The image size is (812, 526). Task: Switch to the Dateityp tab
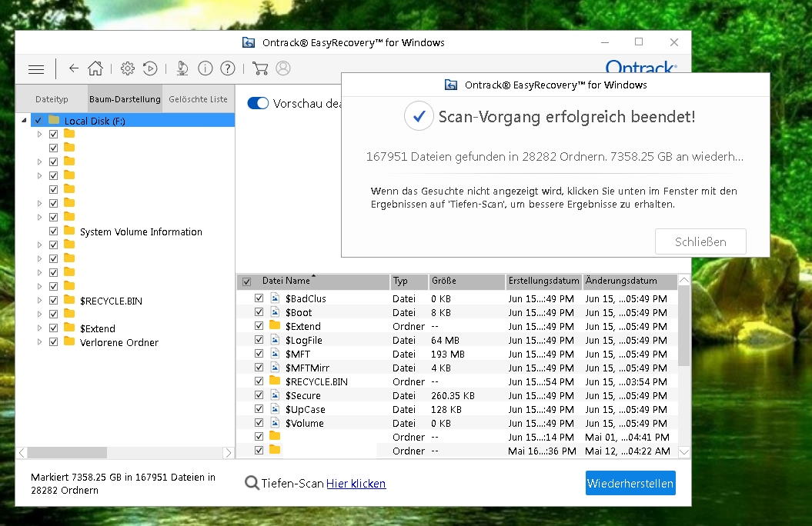tap(52, 98)
